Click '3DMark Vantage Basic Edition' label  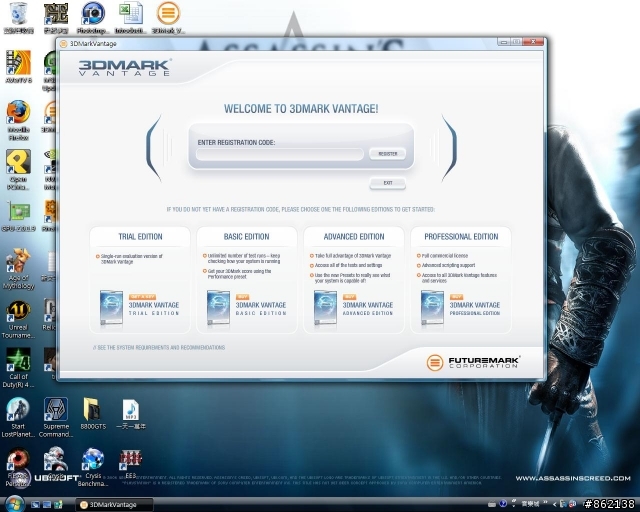coord(261,309)
